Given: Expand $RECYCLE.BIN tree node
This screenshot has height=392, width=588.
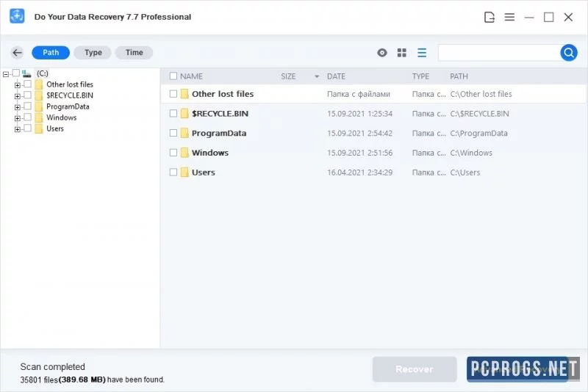Looking at the screenshot, I should point(17,96).
